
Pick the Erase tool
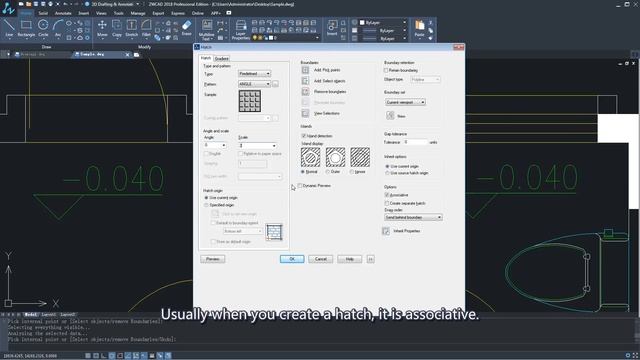tap(187, 28)
